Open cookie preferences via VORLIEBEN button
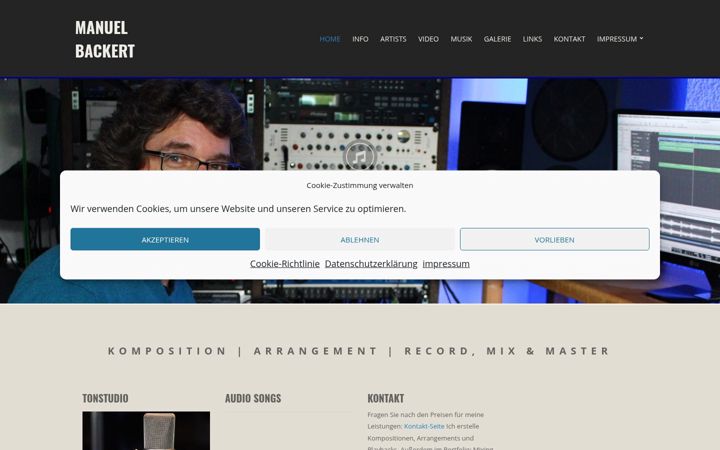 tap(554, 239)
